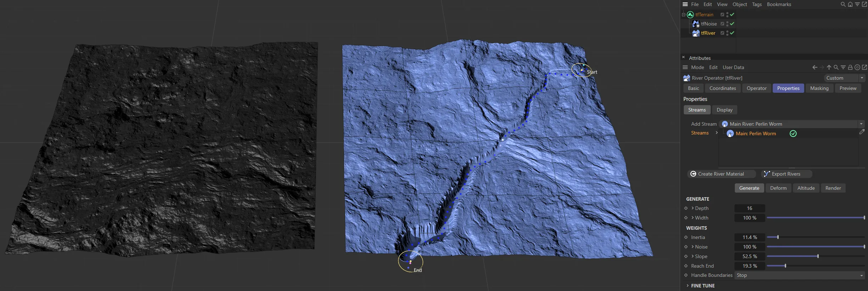
Task: Click Create River Material button
Action: tap(721, 174)
